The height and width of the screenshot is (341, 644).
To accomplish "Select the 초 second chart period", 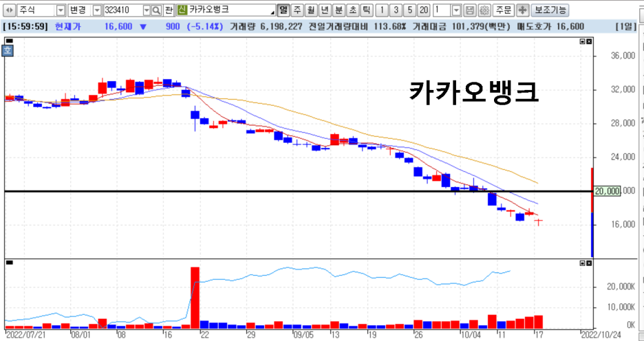I will [x=353, y=10].
